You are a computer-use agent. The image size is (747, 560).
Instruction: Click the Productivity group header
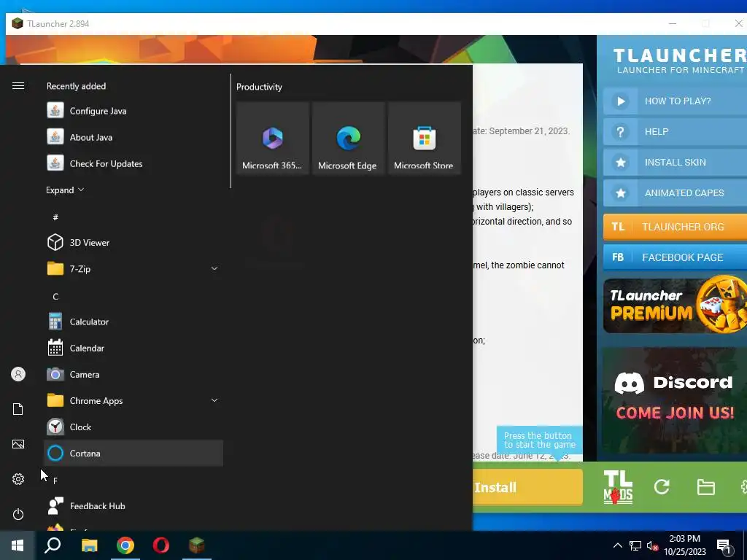point(259,87)
